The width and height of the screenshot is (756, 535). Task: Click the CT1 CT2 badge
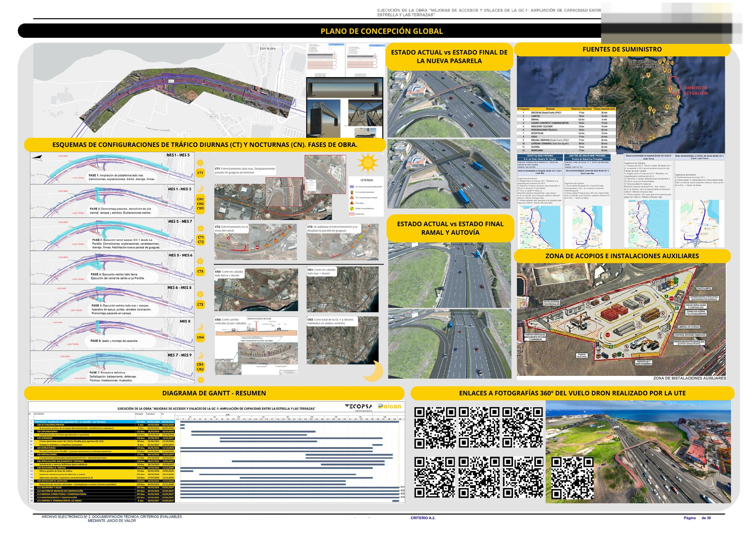pyautogui.click(x=201, y=240)
